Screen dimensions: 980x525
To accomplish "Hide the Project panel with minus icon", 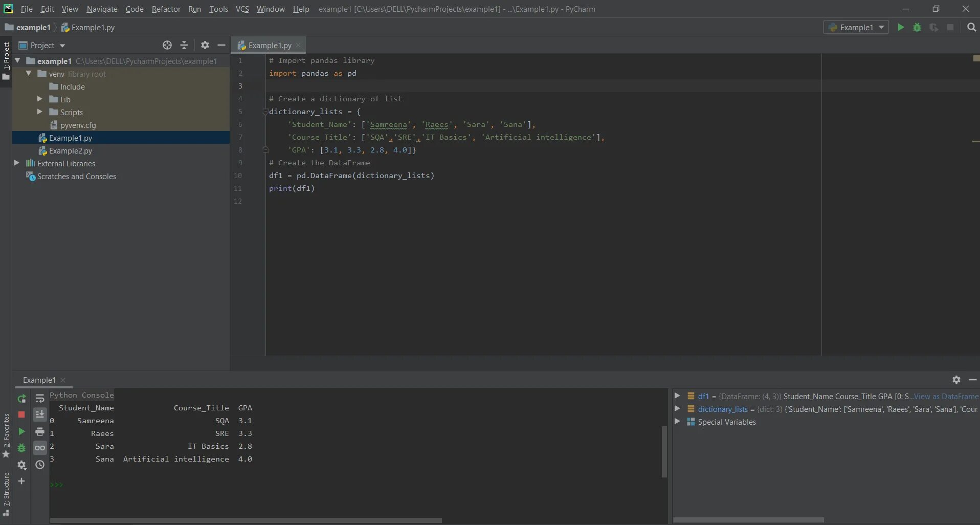I will click(x=221, y=45).
